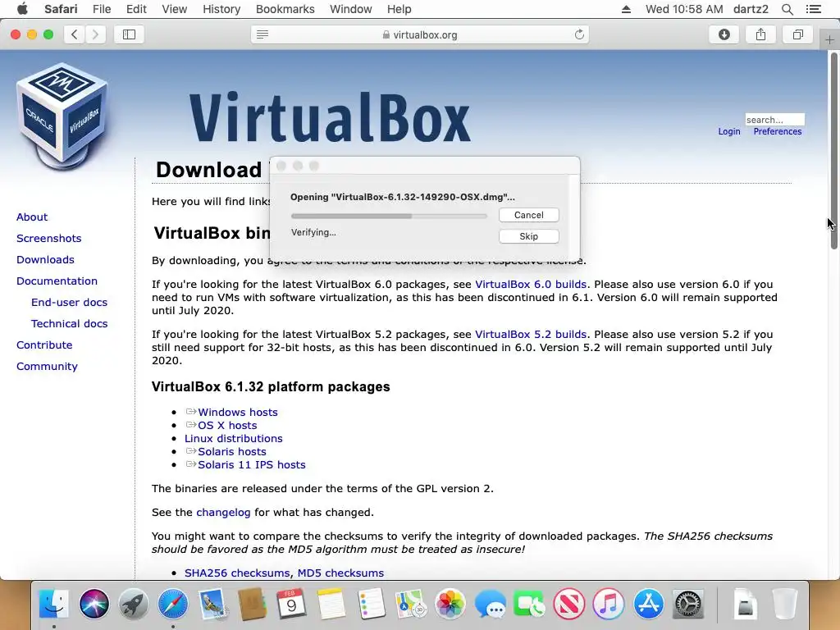
Task: Open Calendar icon in Dock
Action: (291, 603)
